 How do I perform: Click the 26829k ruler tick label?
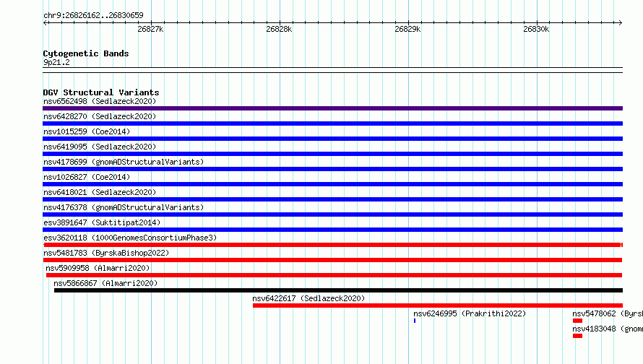tap(407, 29)
